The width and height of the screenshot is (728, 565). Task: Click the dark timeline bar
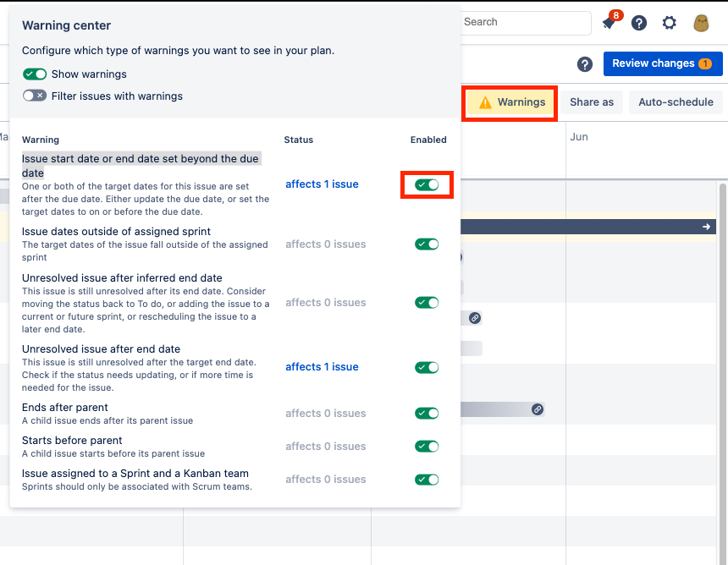click(588, 227)
